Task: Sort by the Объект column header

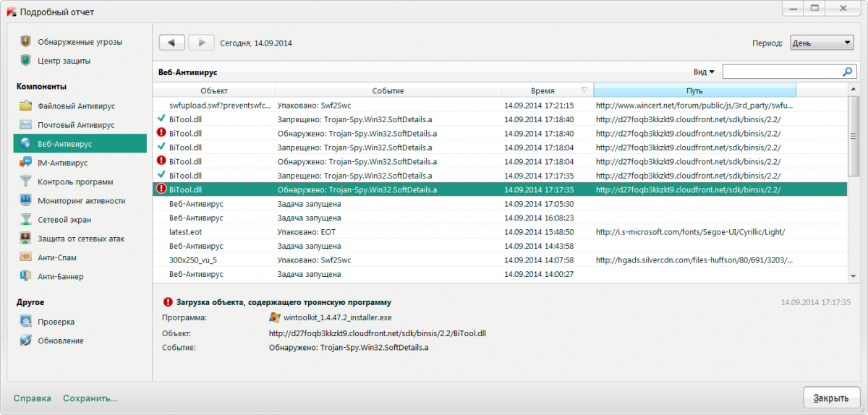Action: [x=214, y=90]
